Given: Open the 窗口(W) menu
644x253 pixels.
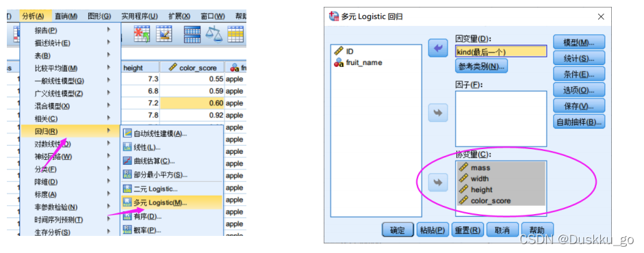Looking at the screenshot, I should click(213, 16).
